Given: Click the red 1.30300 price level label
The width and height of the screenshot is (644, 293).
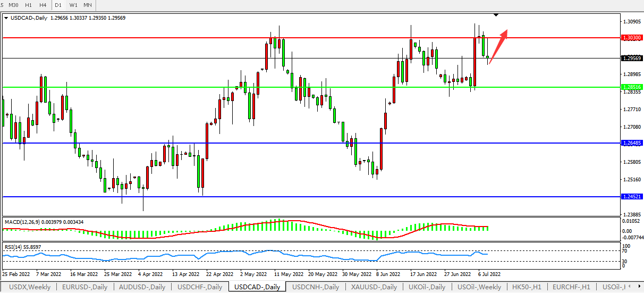Looking at the screenshot, I should (x=631, y=38).
